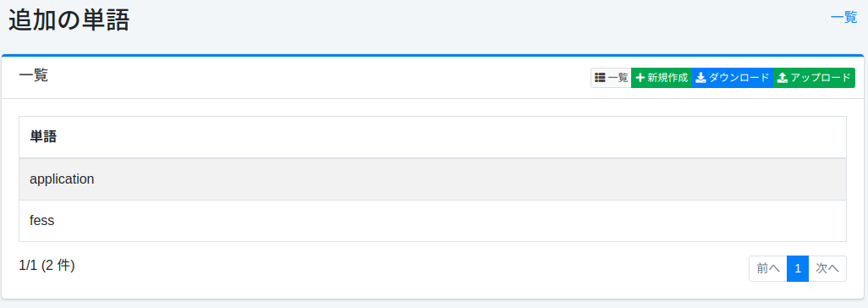Go to the previous page with 前へ
The width and height of the screenshot is (868, 308).
click(x=768, y=269)
